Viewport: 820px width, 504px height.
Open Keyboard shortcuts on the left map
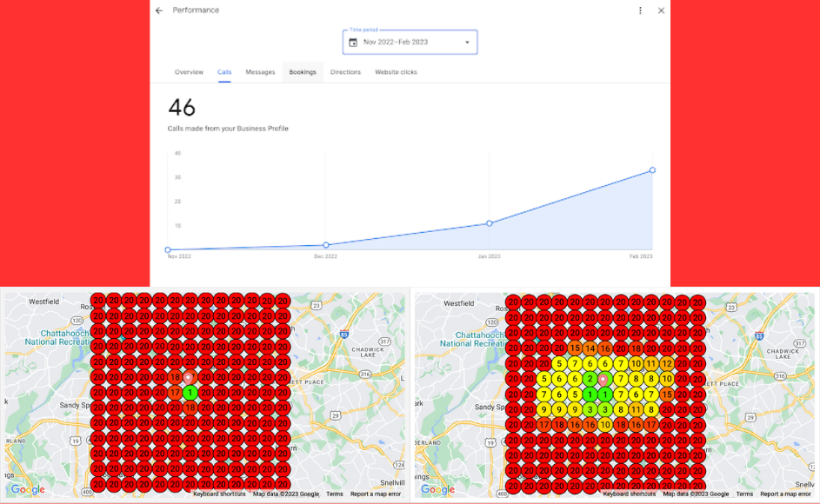219,494
